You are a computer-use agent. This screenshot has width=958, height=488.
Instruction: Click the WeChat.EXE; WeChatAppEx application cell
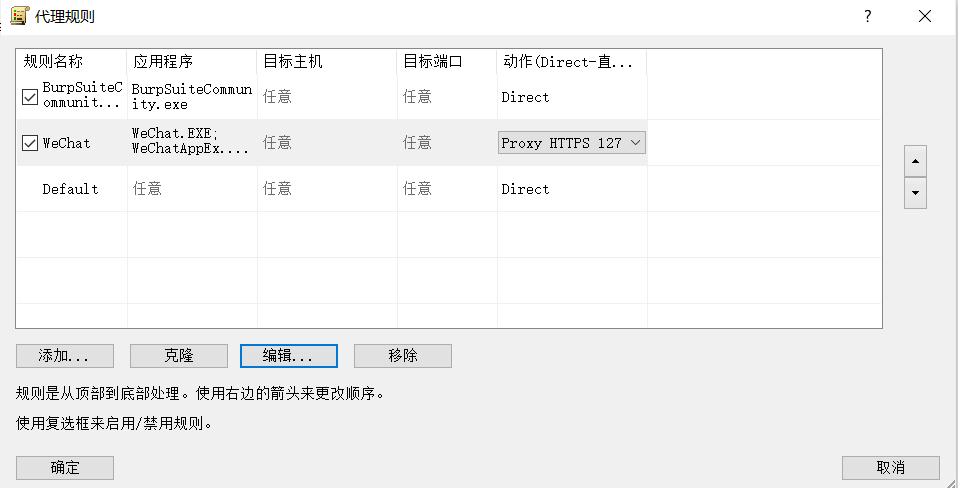tap(190, 143)
